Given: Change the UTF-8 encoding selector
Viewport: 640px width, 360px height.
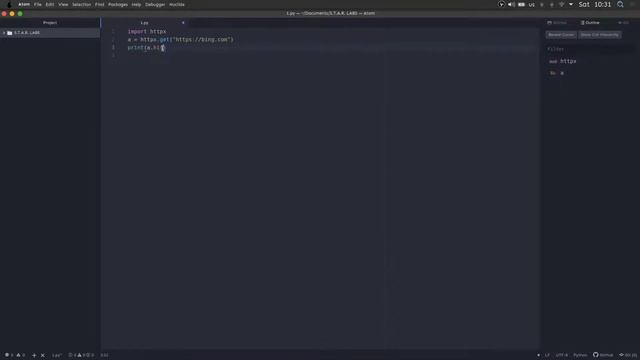Looking at the screenshot, I should 562,355.
